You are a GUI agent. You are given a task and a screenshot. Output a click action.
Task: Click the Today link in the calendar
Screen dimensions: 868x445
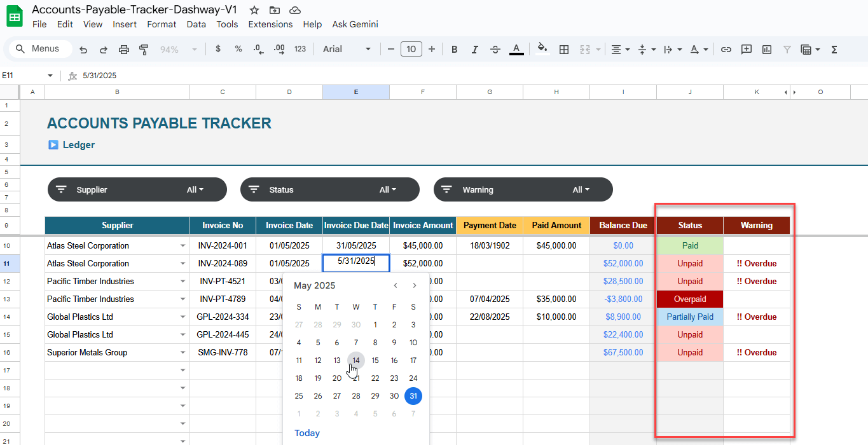(x=307, y=433)
